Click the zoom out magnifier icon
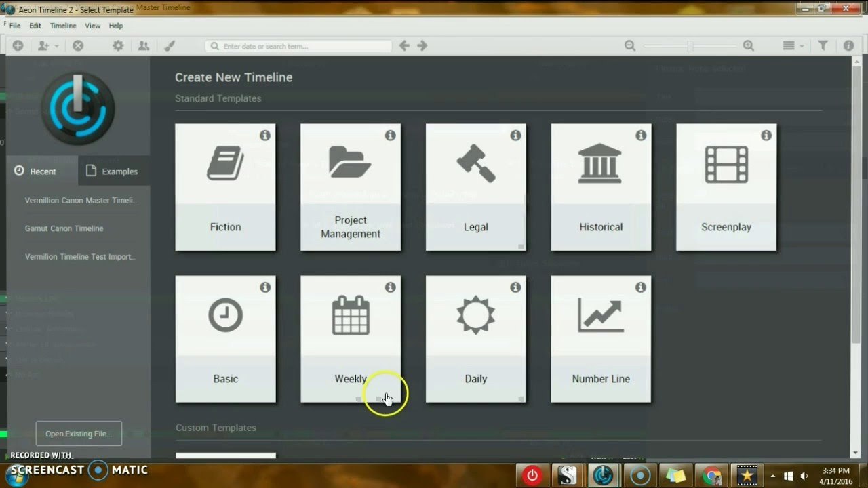The height and width of the screenshot is (488, 868). pos(630,45)
